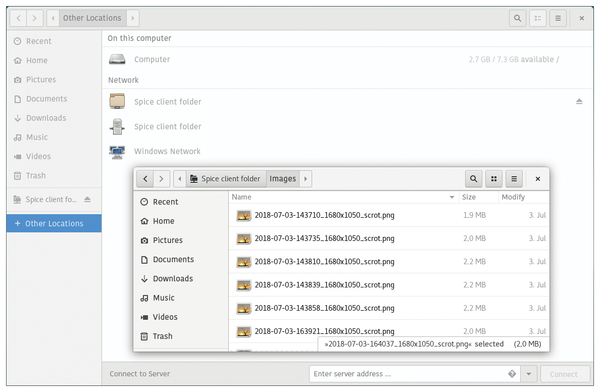Click left path-scroll arrow in Images window

pyautogui.click(x=180, y=179)
